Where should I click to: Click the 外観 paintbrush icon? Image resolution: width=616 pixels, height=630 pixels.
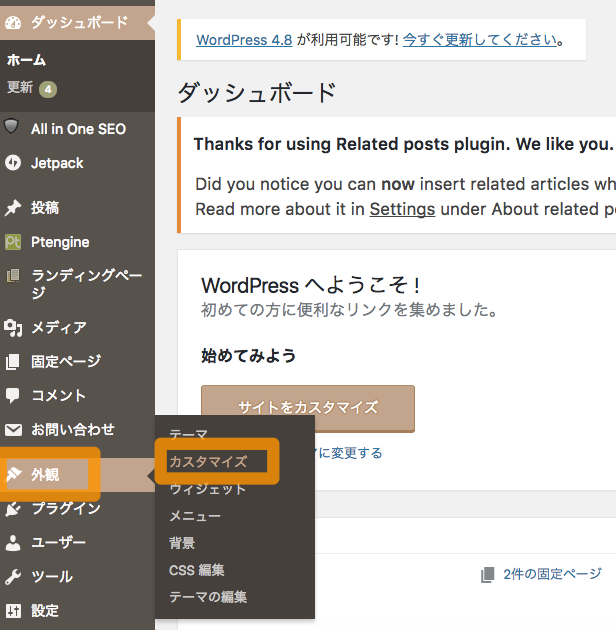(x=13, y=475)
